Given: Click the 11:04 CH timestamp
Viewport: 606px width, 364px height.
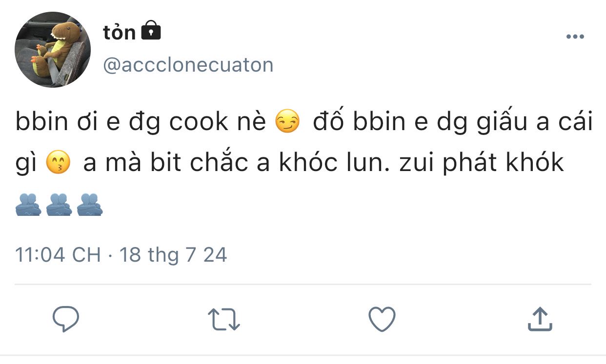Looking at the screenshot, I should click(x=58, y=255).
